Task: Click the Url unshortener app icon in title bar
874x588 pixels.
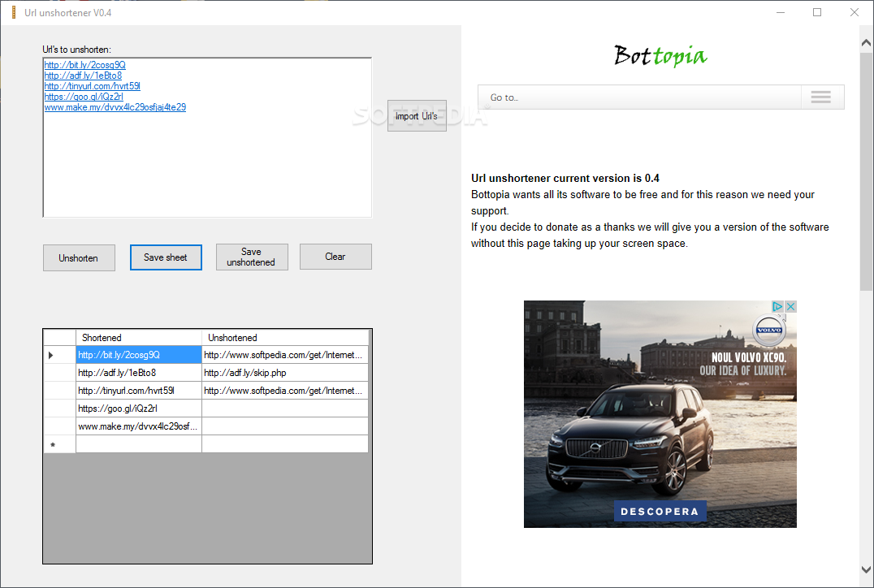Action: (x=13, y=12)
